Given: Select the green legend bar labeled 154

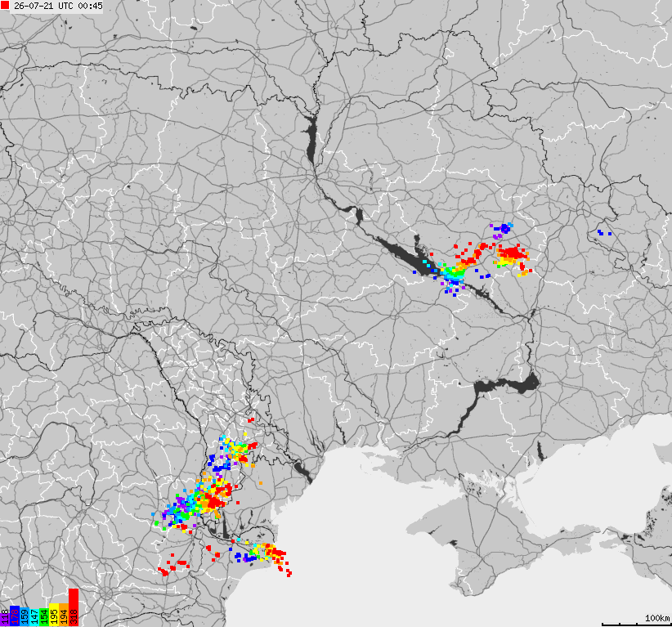Looking at the screenshot, I should tap(44, 617).
